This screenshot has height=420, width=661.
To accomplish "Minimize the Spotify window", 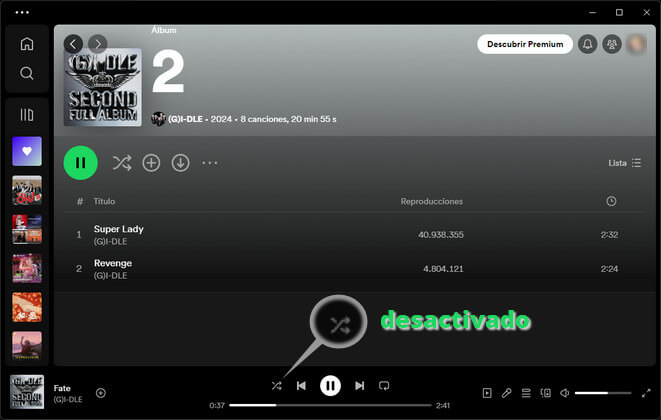I will pos(592,12).
